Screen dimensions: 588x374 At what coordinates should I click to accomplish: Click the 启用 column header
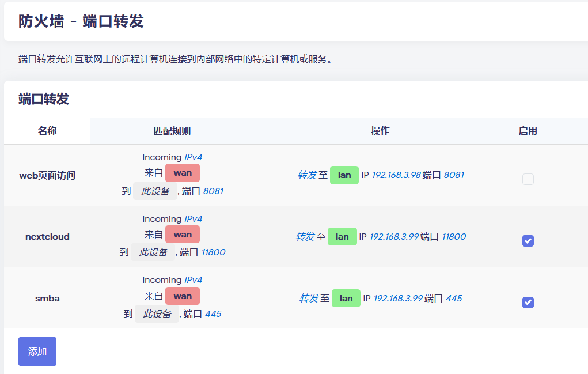pos(528,131)
